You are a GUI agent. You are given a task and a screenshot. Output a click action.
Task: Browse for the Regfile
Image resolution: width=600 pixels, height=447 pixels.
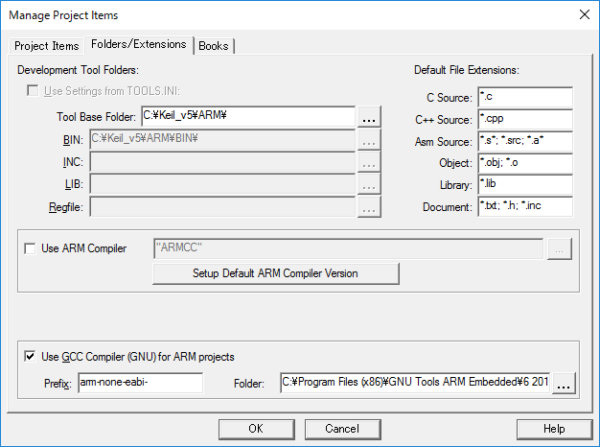click(369, 207)
